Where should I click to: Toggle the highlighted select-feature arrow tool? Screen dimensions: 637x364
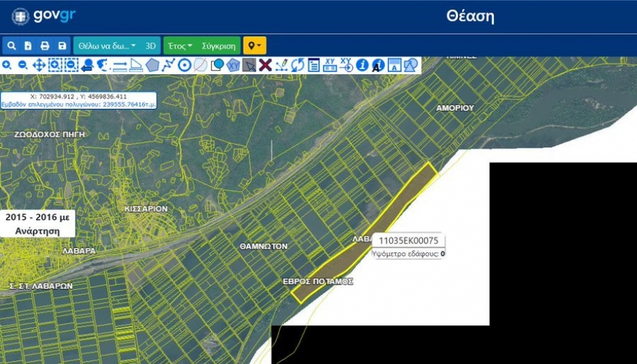[249, 65]
